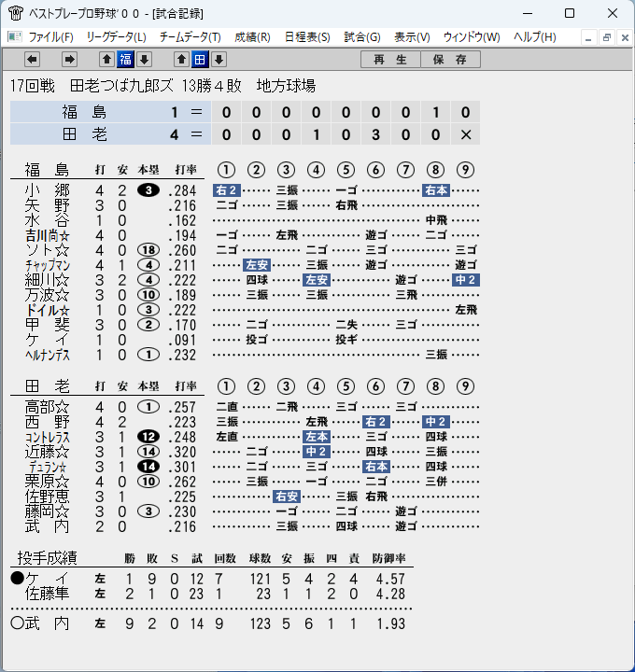This screenshot has width=635, height=672.
Task: Click the down arrow right of 田 icon
Action: pyautogui.click(x=219, y=60)
